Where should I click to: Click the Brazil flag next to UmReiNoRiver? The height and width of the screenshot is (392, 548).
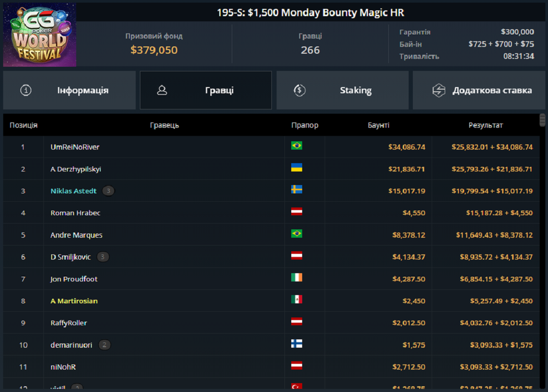[x=298, y=147]
